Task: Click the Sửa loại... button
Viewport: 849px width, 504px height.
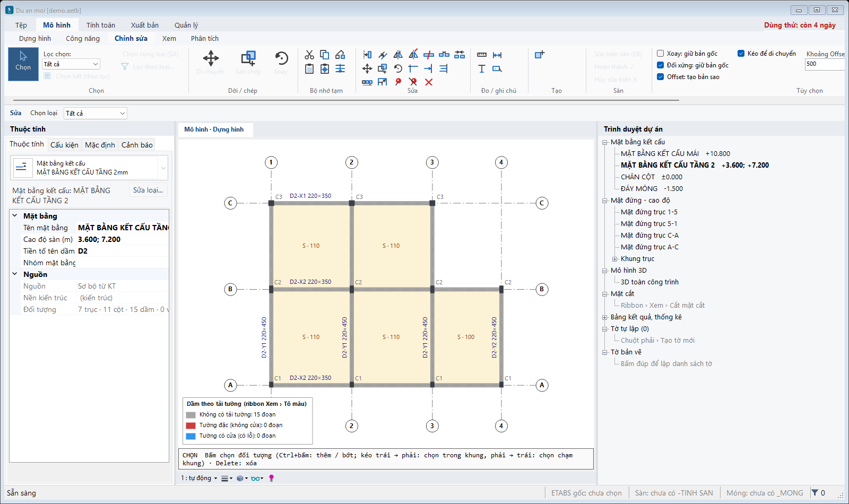Action: pyautogui.click(x=148, y=190)
